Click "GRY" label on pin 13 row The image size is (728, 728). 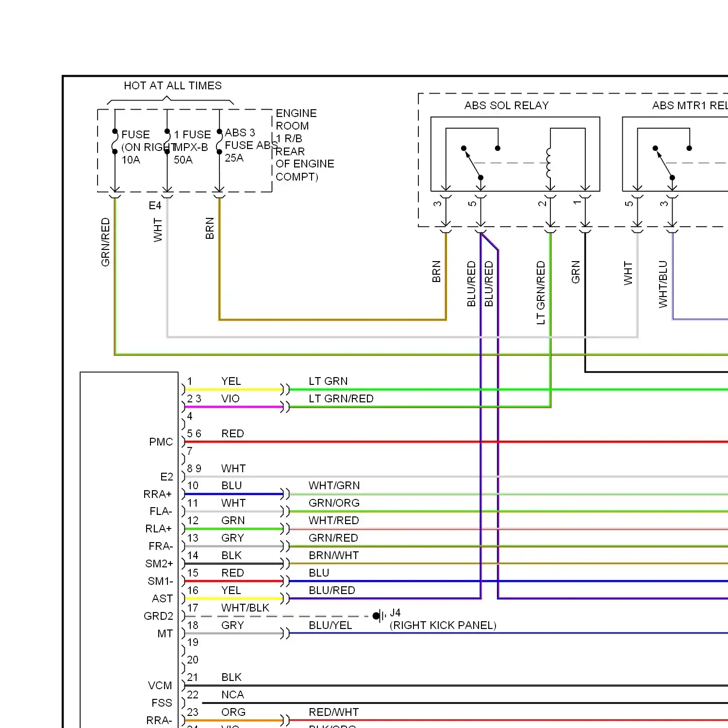coord(232,538)
